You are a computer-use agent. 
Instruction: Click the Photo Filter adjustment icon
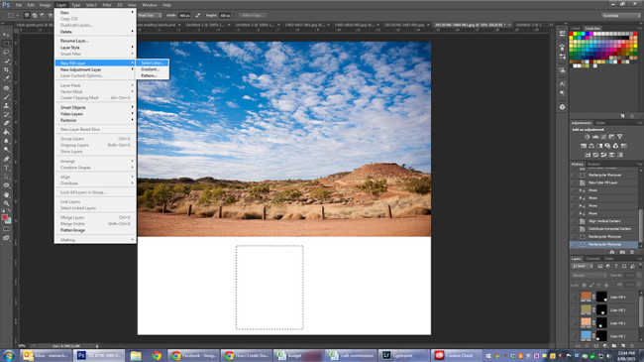[607, 146]
